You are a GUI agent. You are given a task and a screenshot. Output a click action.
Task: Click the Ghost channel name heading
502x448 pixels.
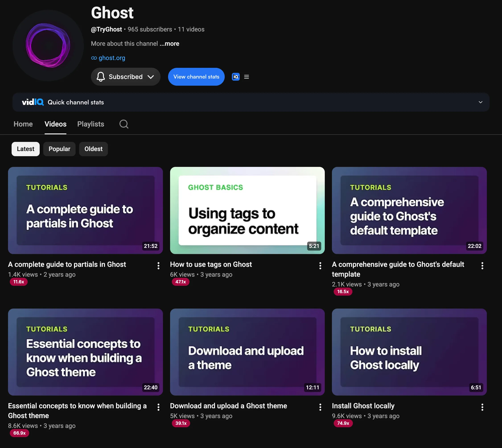[112, 12]
